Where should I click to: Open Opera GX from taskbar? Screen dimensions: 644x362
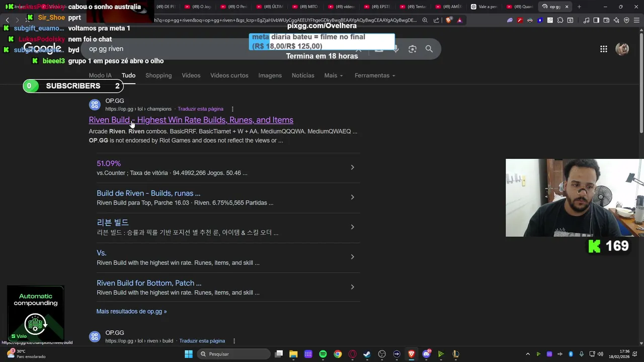pyautogui.click(x=352, y=354)
